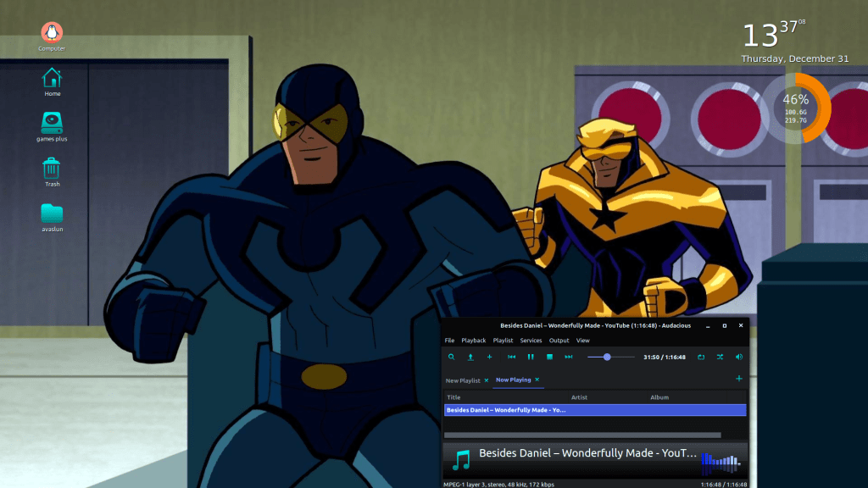The image size is (868, 488).
Task: Close the New Playlist tab
Action: click(x=487, y=380)
